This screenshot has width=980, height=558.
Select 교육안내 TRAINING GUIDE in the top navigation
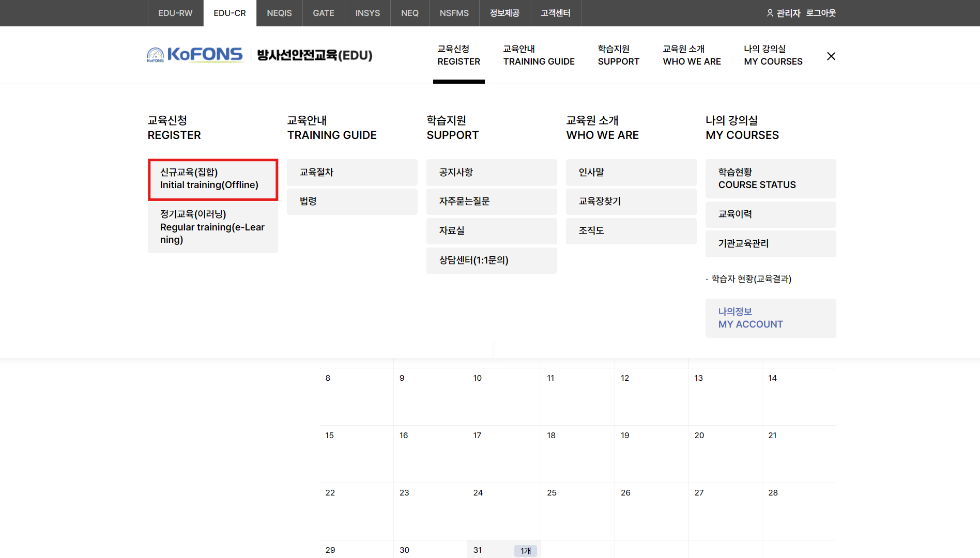click(539, 55)
